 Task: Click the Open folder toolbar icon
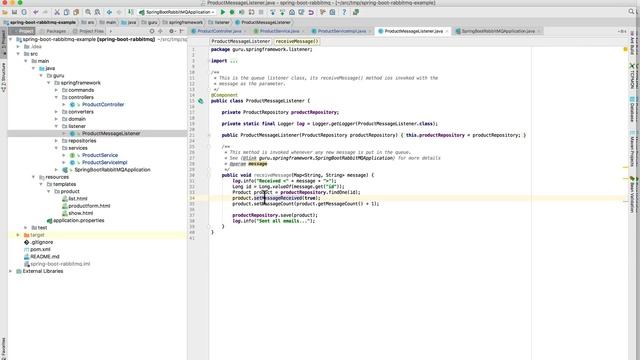click(5, 12)
